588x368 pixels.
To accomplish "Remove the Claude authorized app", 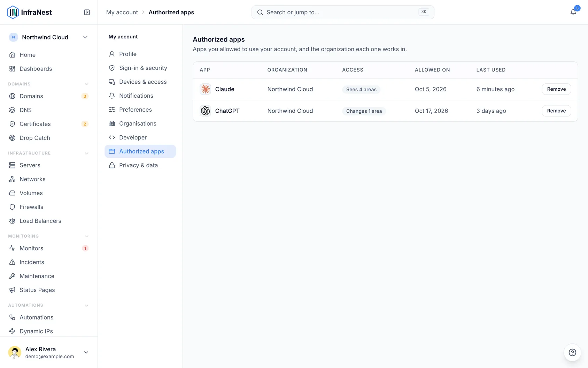I will (556, 89).
